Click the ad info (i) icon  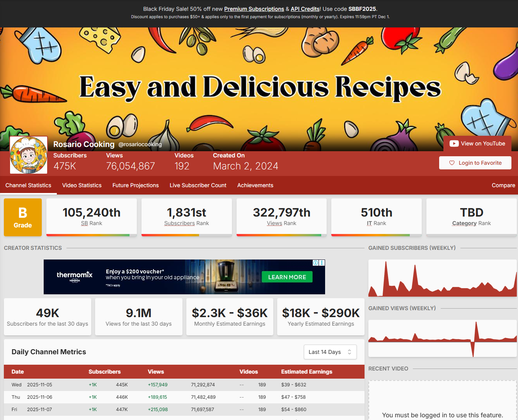coord(315,263)
